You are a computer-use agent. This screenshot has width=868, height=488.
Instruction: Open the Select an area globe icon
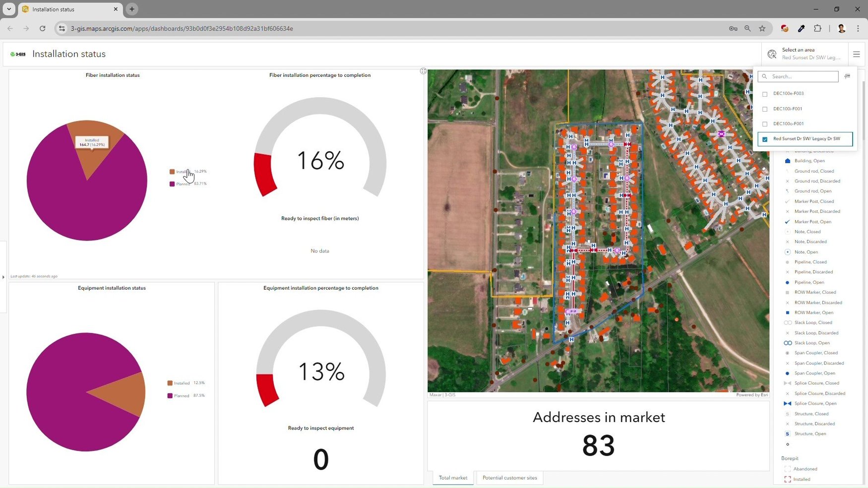click(x=772, y=54)
